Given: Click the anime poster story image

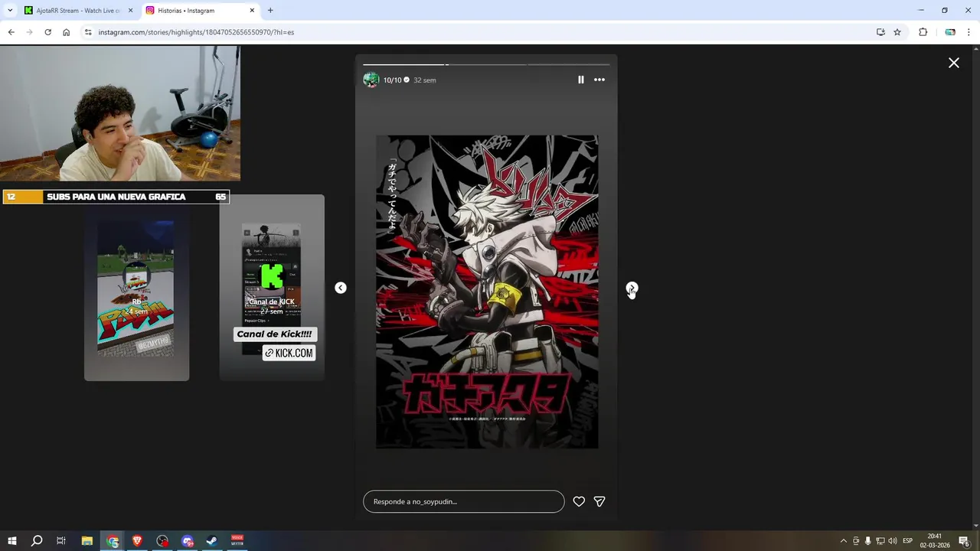Looking at the screenshot, I should coord(487,292).
